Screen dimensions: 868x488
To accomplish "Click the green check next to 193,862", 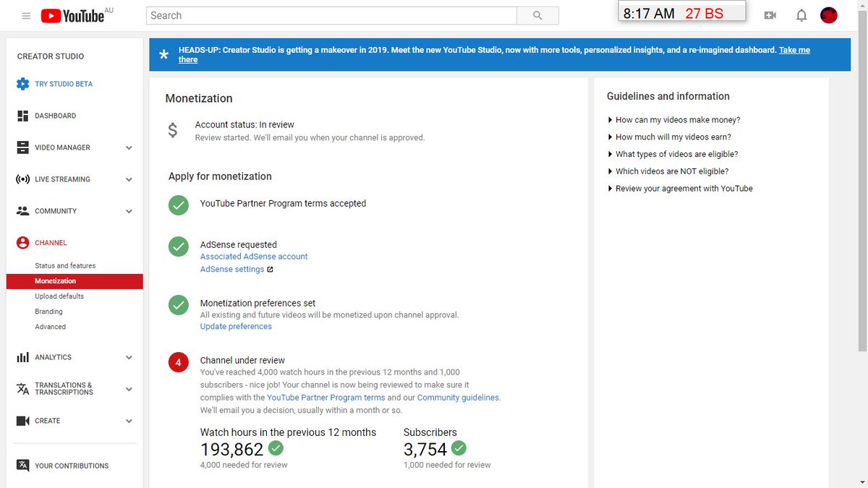I will (x=276, y=448).
